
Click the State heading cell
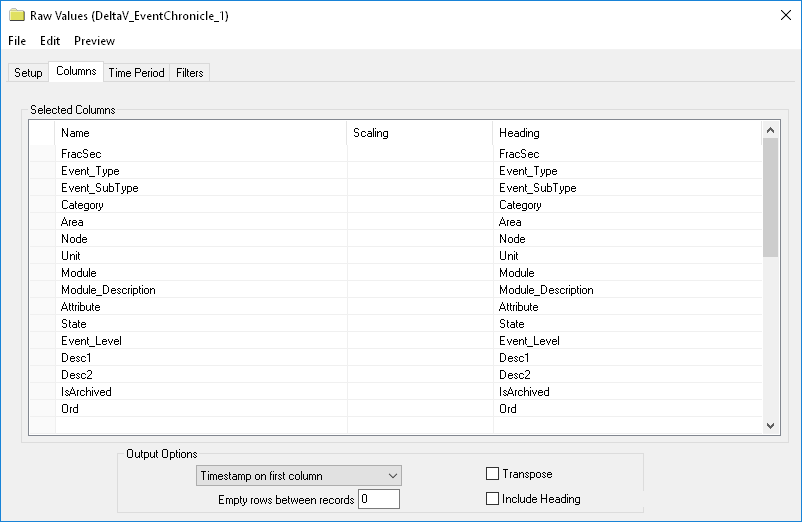[628, 324]
